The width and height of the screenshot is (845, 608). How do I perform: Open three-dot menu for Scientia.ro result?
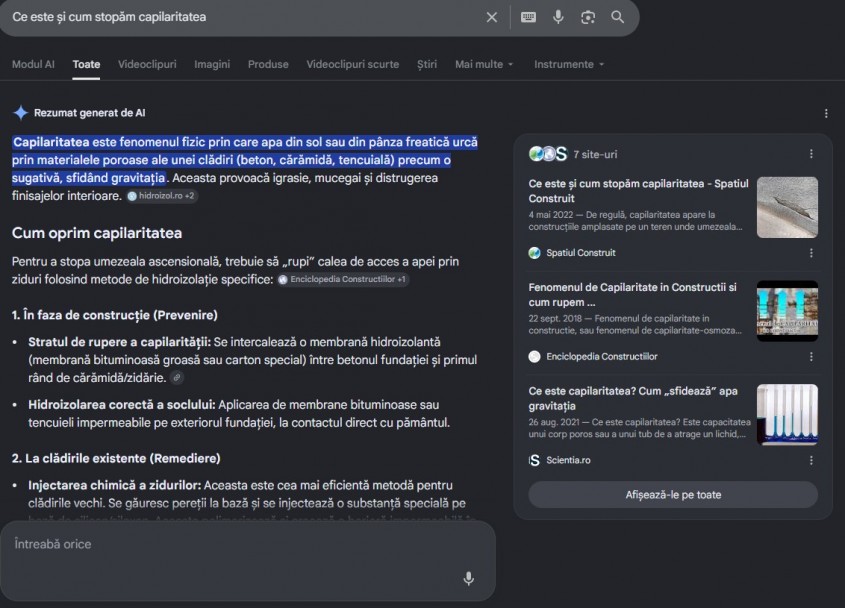[811, 460]
